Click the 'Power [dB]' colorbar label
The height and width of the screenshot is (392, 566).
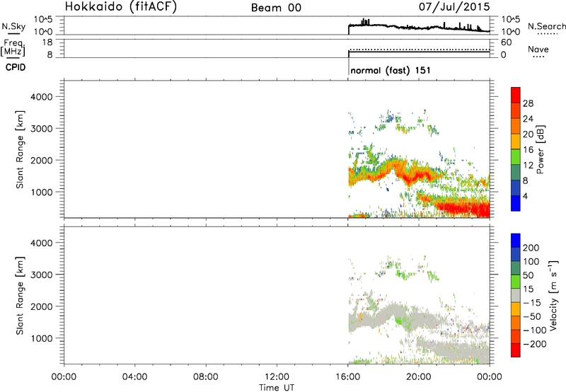(x=540, y=149)
